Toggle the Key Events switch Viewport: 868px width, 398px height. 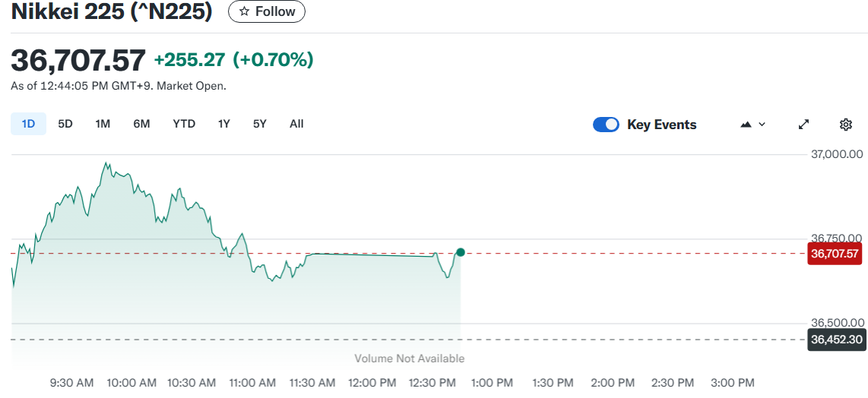(606, 125)
